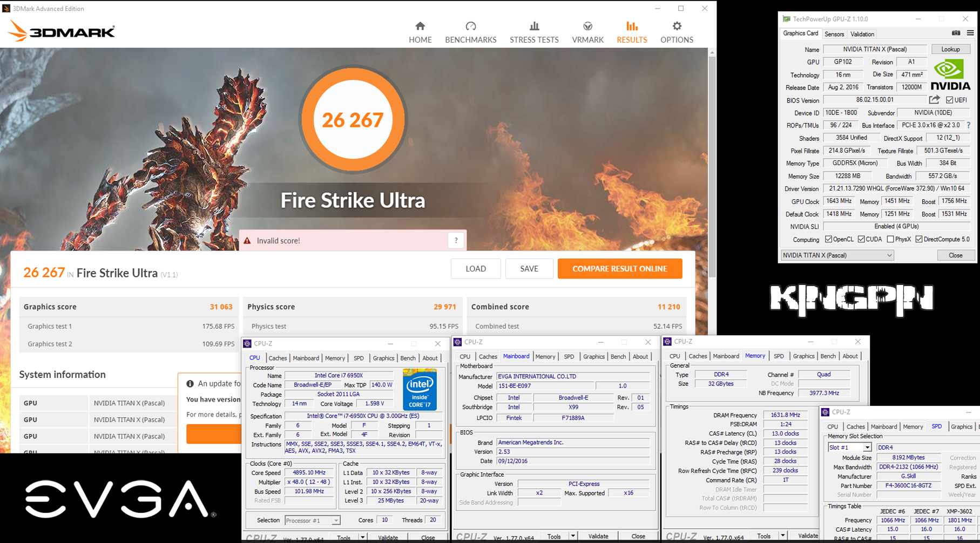
Task: Toggle the DirectCompute 5.0 checkbox
Action: coord(919,239)
